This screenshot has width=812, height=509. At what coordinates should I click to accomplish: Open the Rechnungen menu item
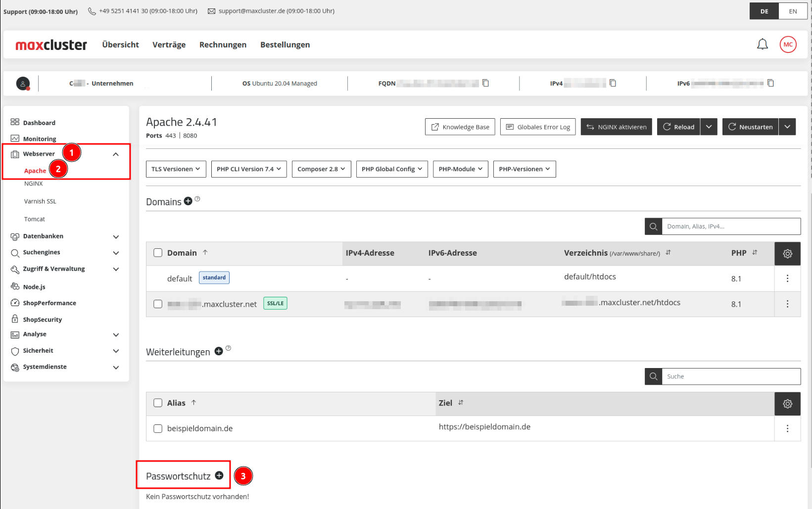223,45
